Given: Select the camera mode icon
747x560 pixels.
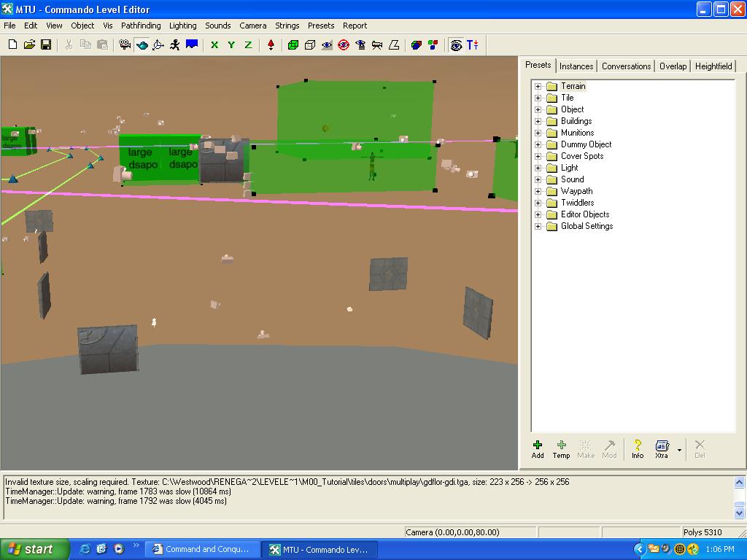Looking at the screenshot, I should pyautogui.click(x=125, y=45).
